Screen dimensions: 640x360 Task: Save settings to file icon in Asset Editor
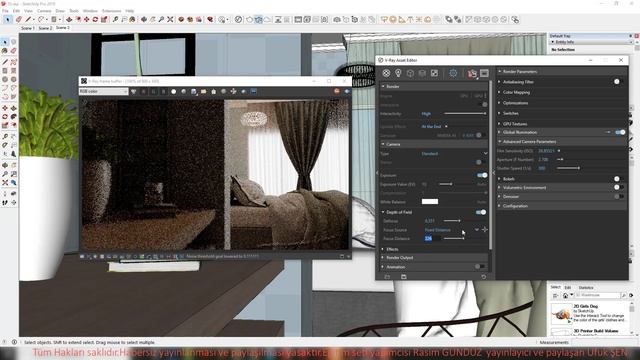pyautogui.click(x=403, y=277)
